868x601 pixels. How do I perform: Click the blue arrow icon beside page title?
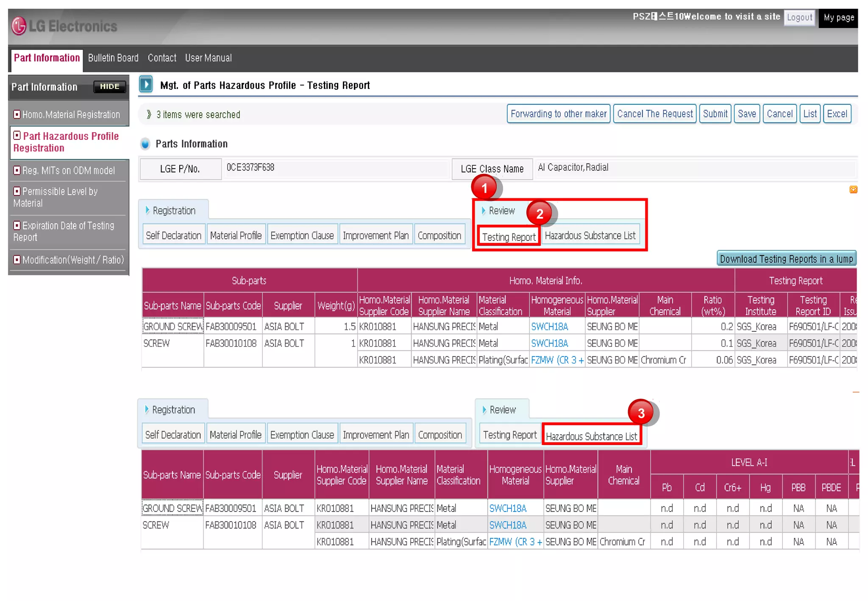(x=146, y=84)
